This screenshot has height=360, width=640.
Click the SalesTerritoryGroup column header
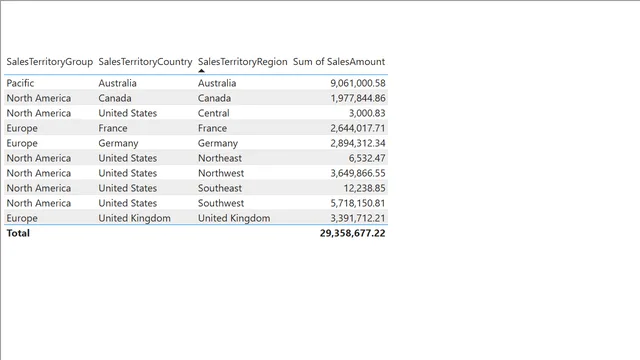[x=50, y=62]
